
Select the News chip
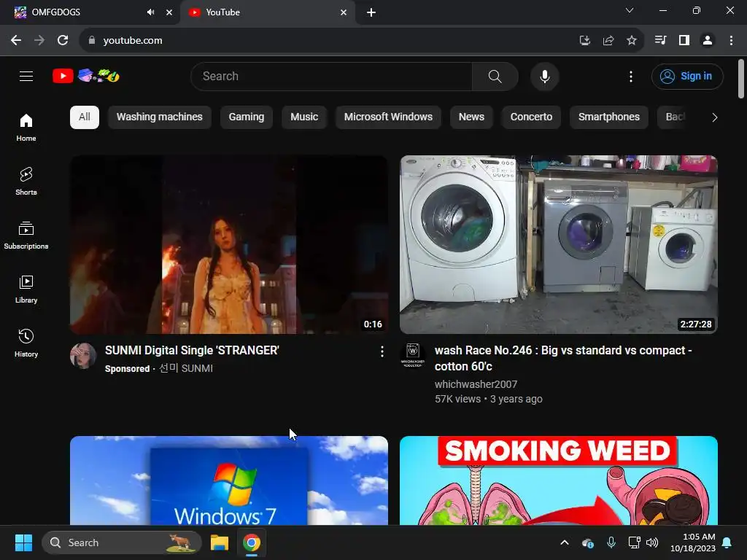(x=471, y=117)
